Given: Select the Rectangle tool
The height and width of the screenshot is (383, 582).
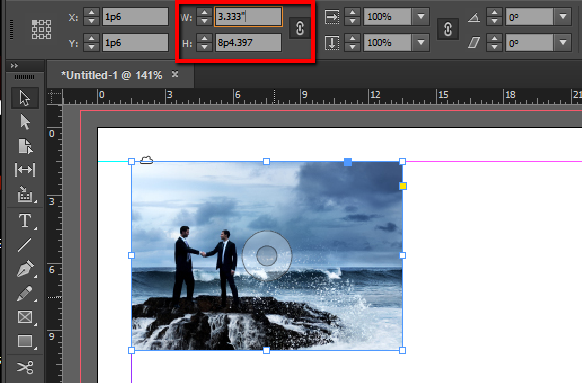Looking at the screenshot, I should pyautogui.click(x=25, y=341).
